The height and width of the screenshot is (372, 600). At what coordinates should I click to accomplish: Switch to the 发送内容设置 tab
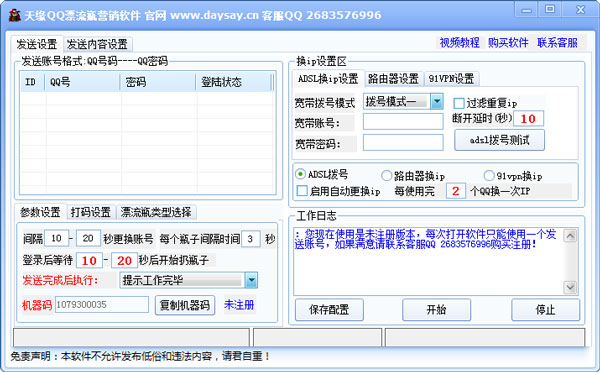point(98,44)
